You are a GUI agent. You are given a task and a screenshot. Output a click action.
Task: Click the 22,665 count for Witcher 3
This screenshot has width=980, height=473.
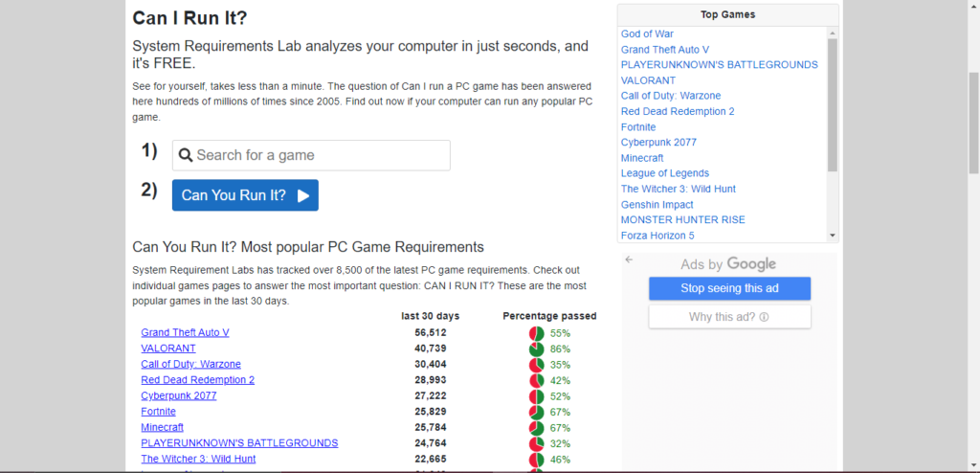tap(431, 459)
